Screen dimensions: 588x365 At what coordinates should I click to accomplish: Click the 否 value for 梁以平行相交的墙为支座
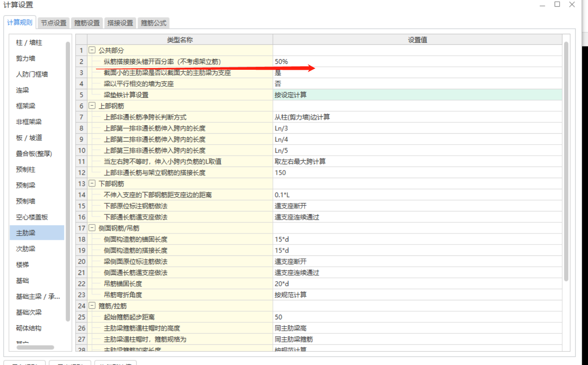(418, 84)
